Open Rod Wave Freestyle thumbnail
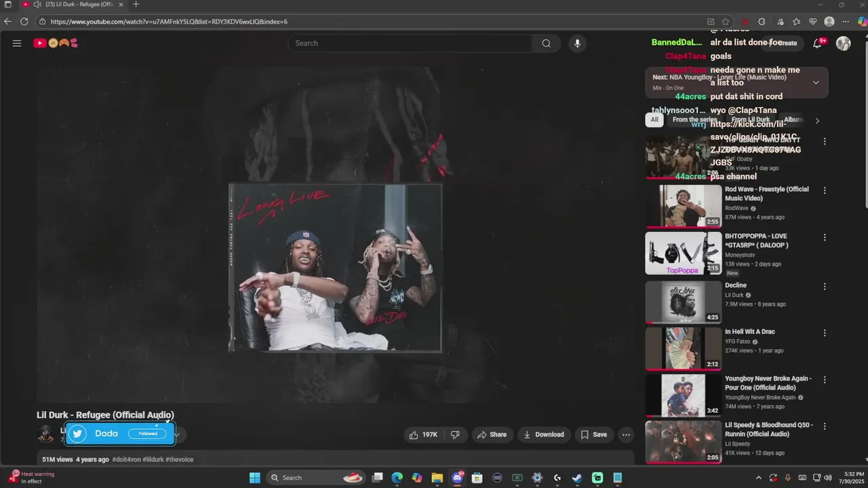Viewport: 868px width, 488px height. (684, 206)
